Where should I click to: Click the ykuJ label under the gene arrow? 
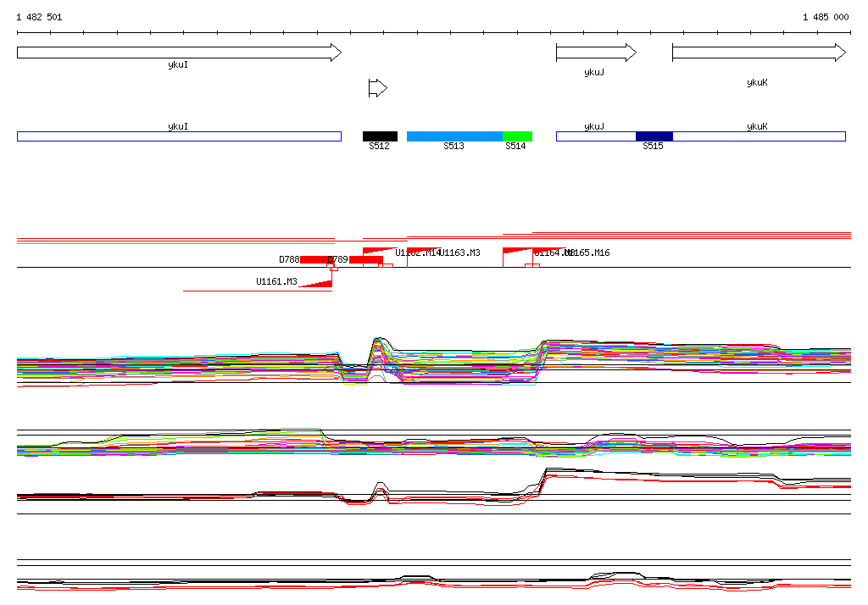(x=594, y=73)
